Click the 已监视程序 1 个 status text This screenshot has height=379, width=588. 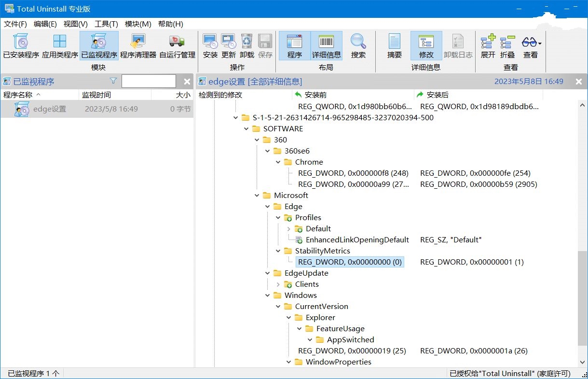34,374
